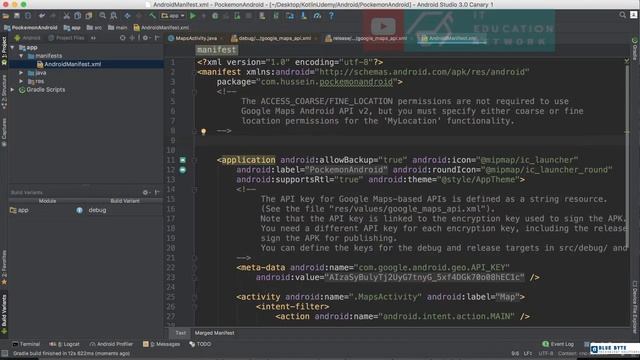Open the Event Log
Screen dimensions: 640x360
coord(558,344)
